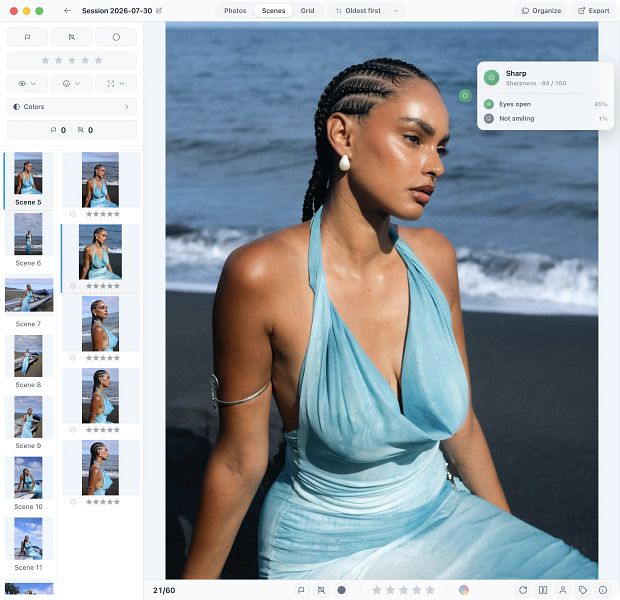620x600 pixels.
Task: Go back with the arrow icon
Action: click(67, 11)
